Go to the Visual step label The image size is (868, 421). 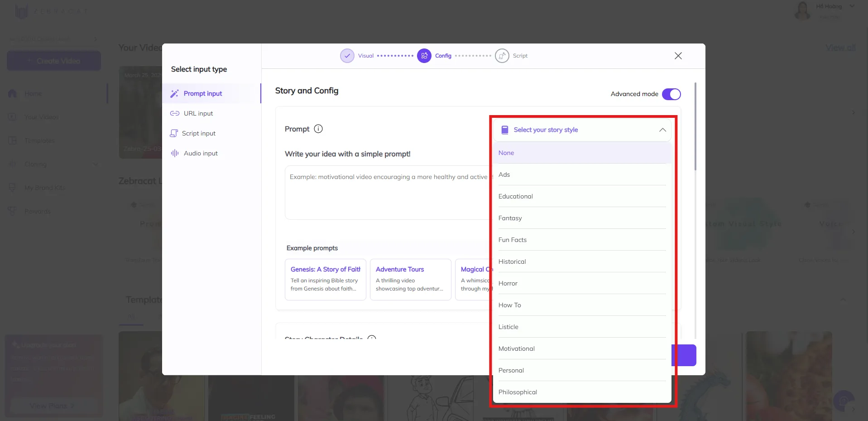click(366, 56)
